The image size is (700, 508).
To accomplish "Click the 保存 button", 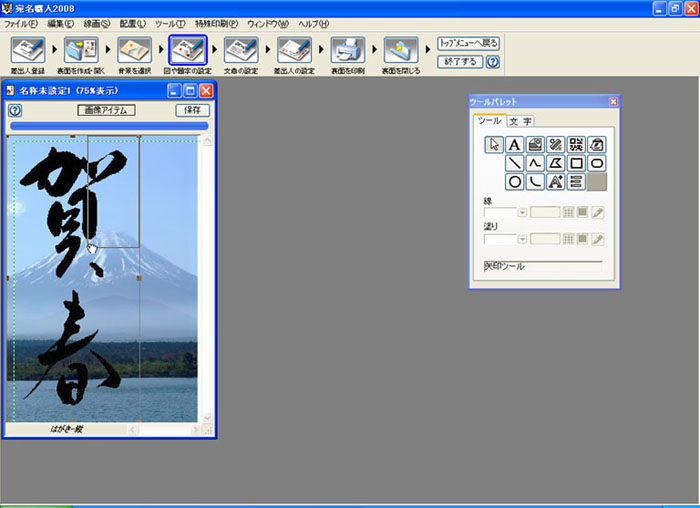I will coord(193,110).
